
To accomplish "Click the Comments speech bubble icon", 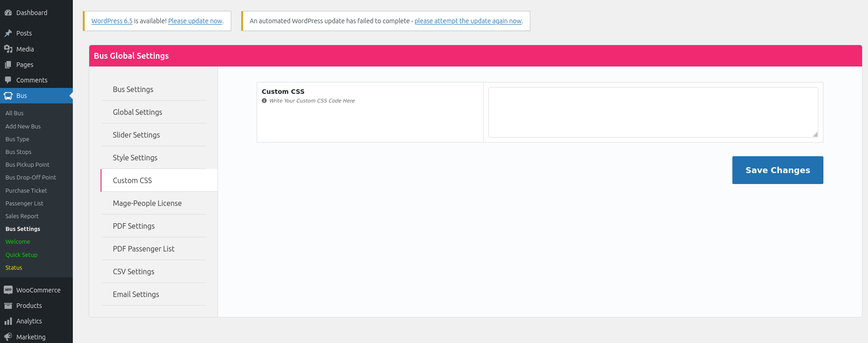I will [8, 80].
